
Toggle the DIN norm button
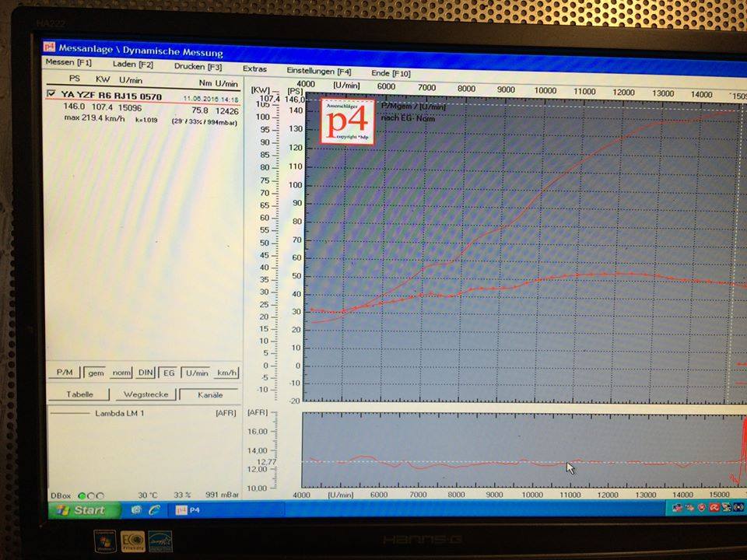(x=146, y=373)
